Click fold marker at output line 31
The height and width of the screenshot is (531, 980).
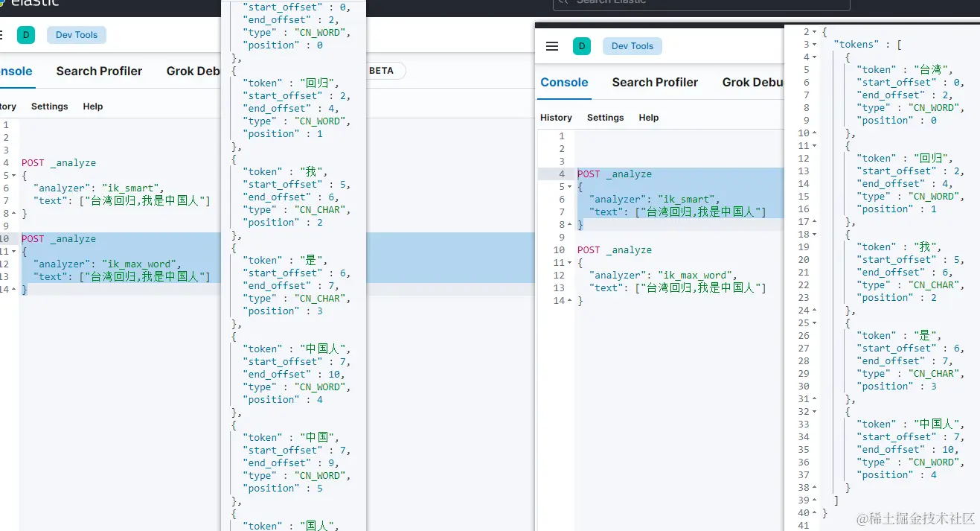[814, 399]
